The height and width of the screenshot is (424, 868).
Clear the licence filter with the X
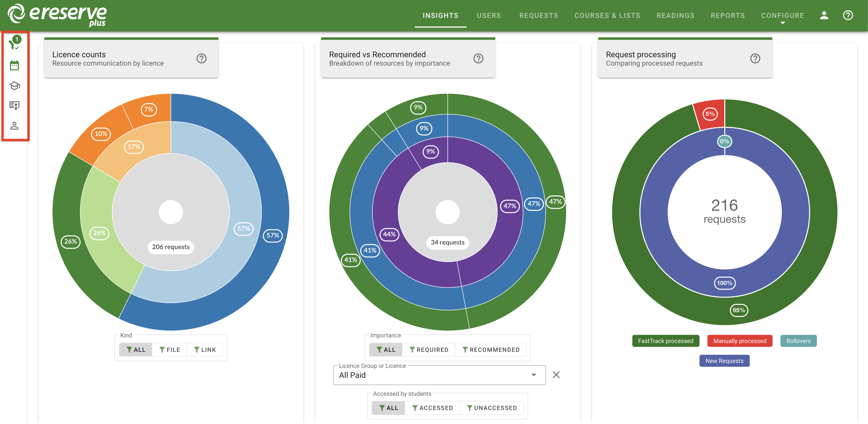(x=556, y=375)
